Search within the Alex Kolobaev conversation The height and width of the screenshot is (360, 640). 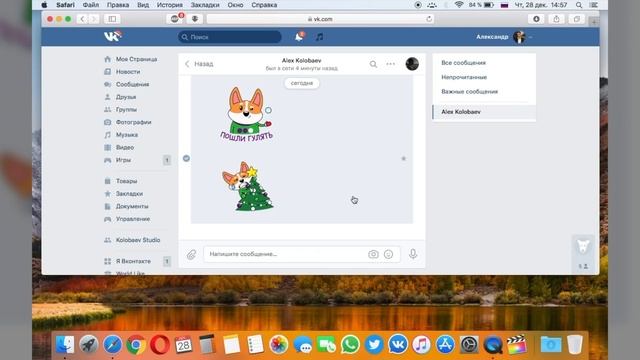point(373,64)
